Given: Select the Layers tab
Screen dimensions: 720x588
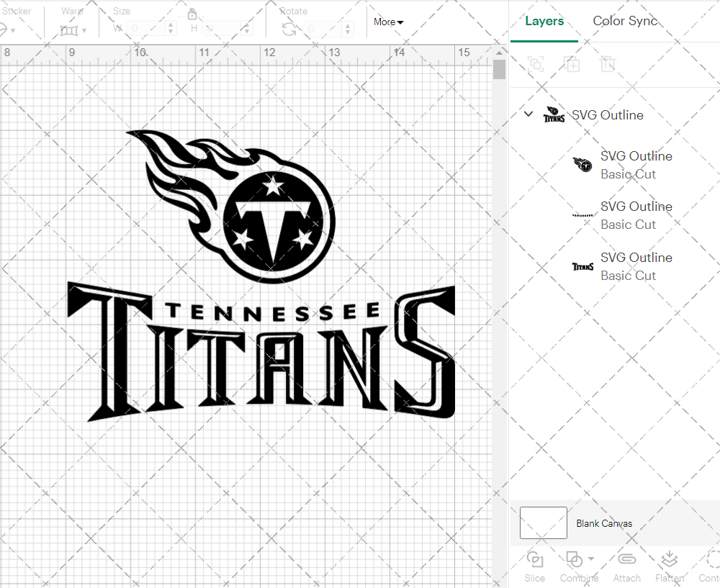Looking at the screenshot, I should click(x=544, y=21).
